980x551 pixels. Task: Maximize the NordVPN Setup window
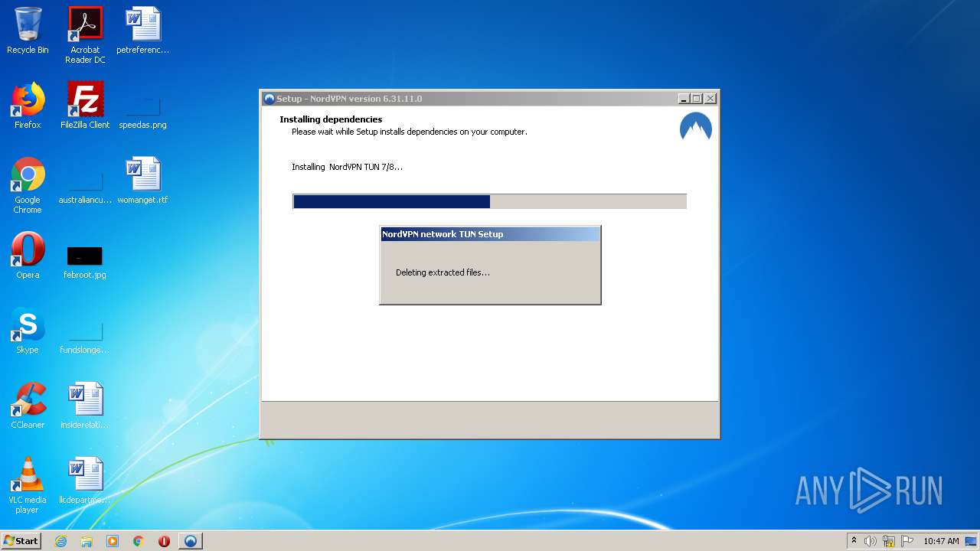click(696, 99)
